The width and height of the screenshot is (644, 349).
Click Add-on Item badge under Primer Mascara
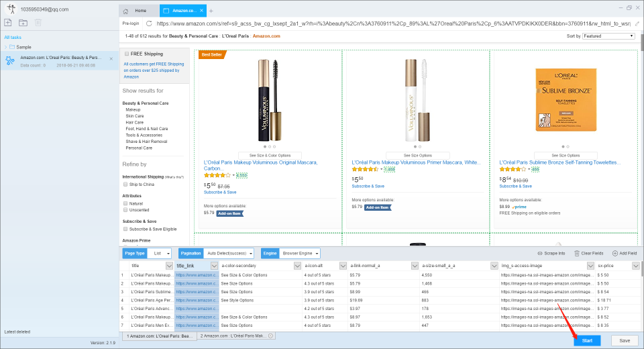pyautogui.click(x=378, y=207)
